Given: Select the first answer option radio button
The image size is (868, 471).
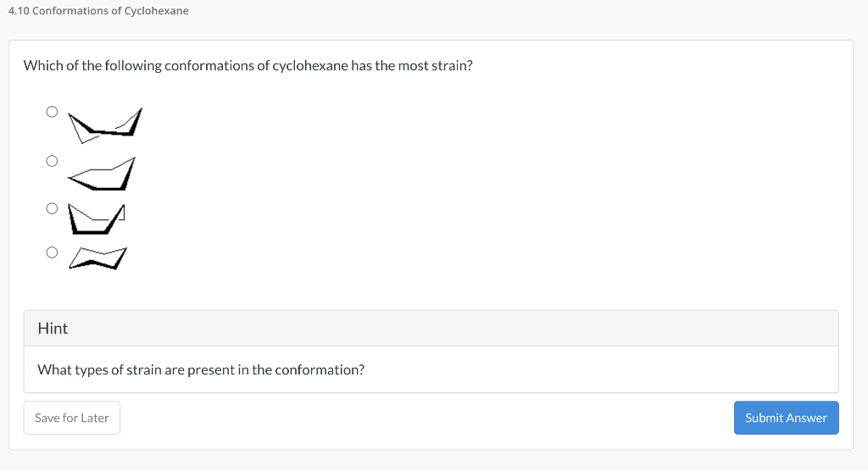Looking at the screenshot, I should tap(52, 111).
